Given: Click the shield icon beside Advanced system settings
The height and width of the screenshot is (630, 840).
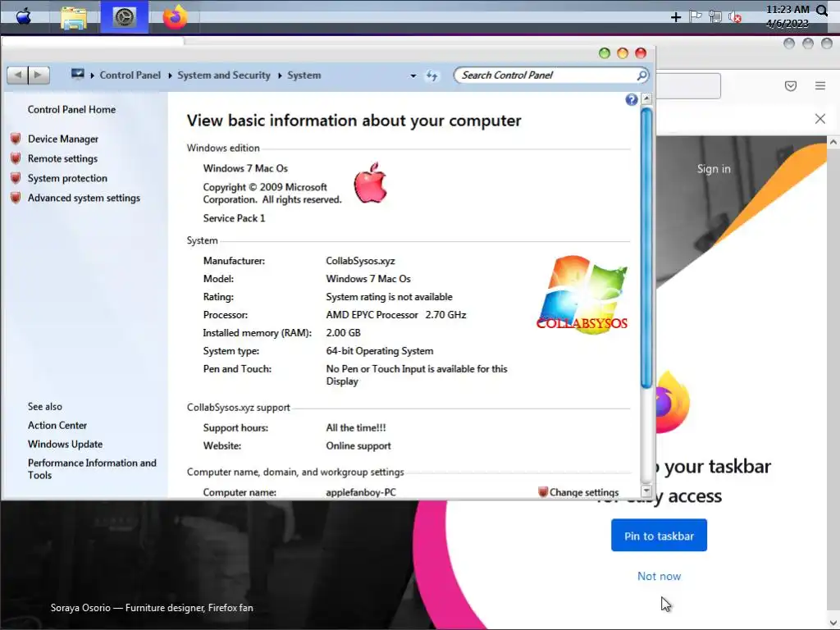Looking at the screenshot, I should 16,198.
